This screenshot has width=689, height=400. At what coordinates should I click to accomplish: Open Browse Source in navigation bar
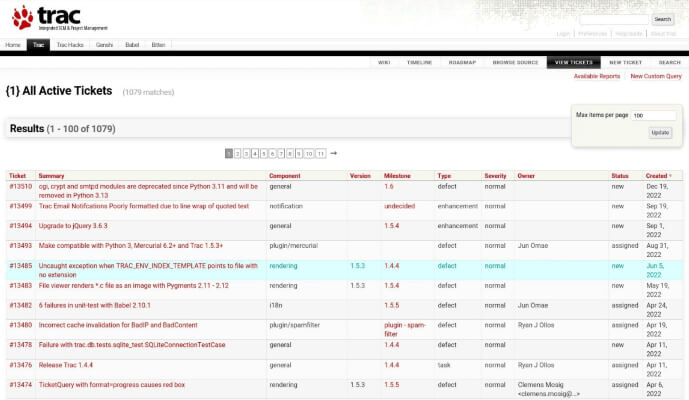tap(515, 62)
